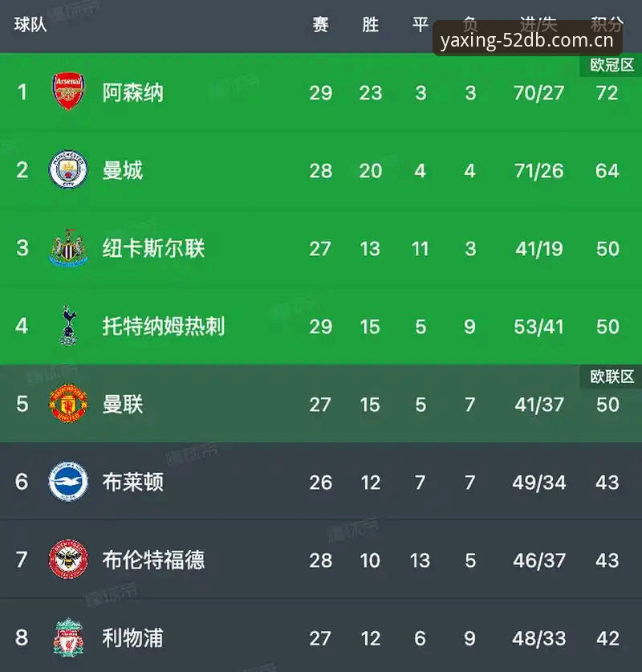Viewport: 642px width, 672px height.
Task: Sort table by 赛 column header
Action: 320,24
